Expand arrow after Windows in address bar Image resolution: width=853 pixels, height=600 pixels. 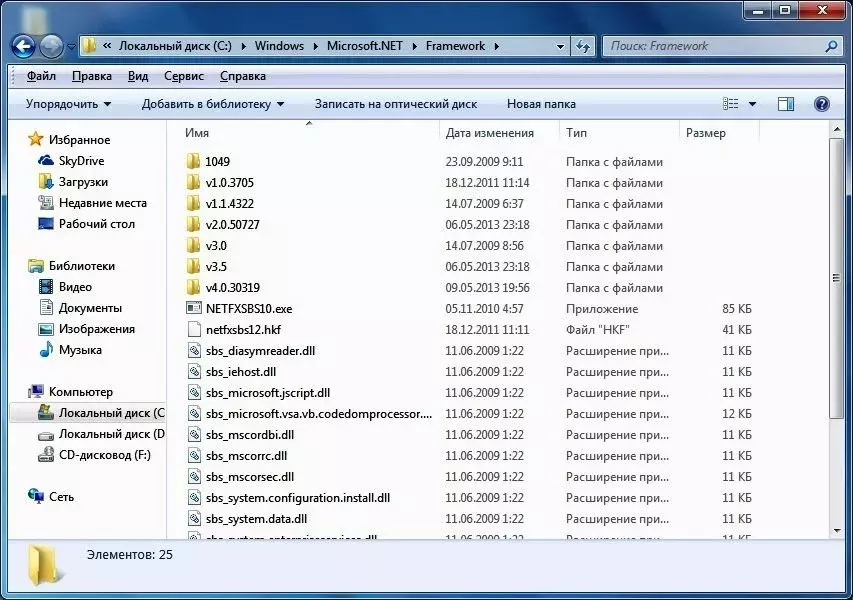coord(315,46)
